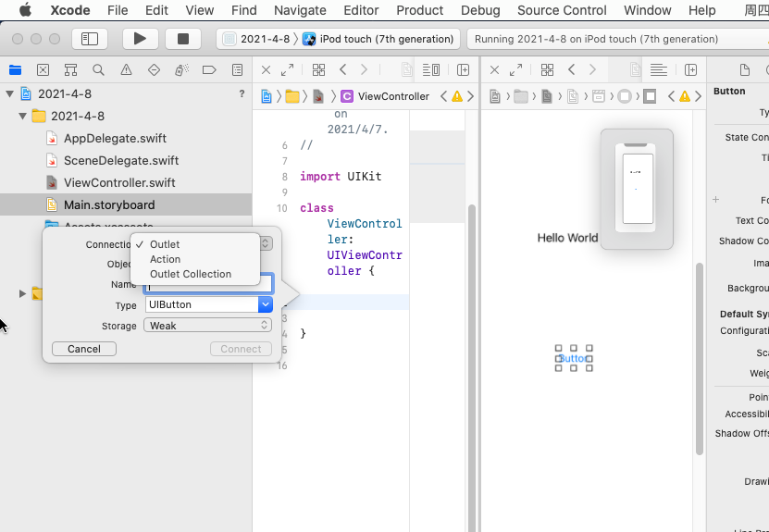Open the Issue navigator warning icon
Image resolution: width=769 pixels, height=532 pixels.
coord(126,70)
